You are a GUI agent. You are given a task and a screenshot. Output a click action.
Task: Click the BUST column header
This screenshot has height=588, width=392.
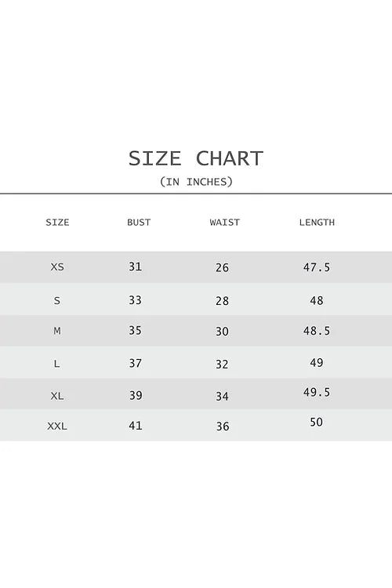coord(139,223)
